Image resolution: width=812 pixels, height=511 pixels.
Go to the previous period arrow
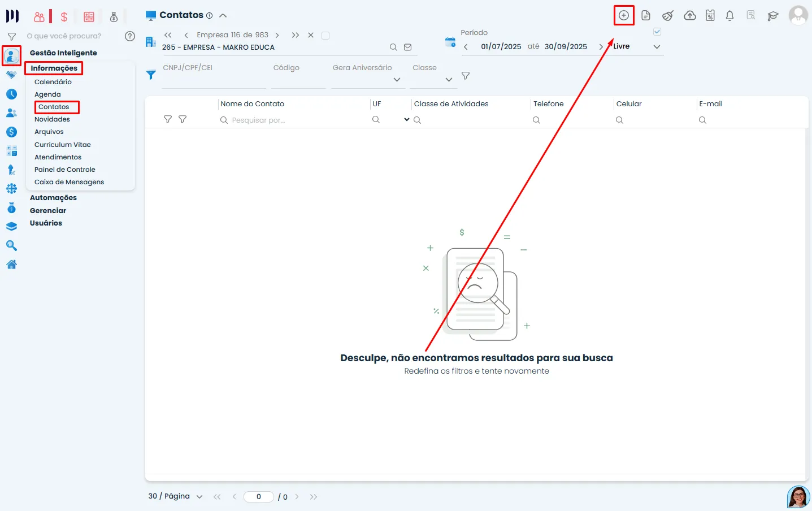click(x=466, y=47)
